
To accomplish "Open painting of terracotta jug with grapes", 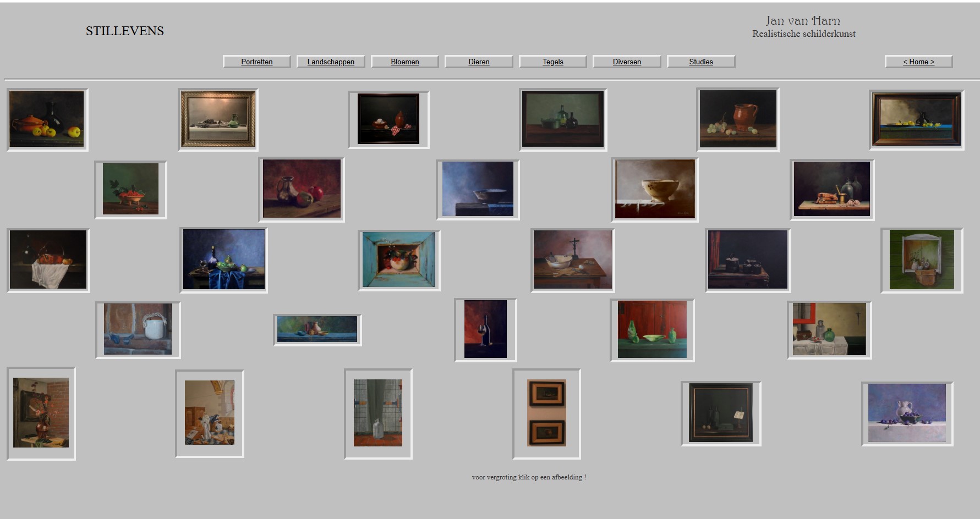I will [x=738, y=119].
